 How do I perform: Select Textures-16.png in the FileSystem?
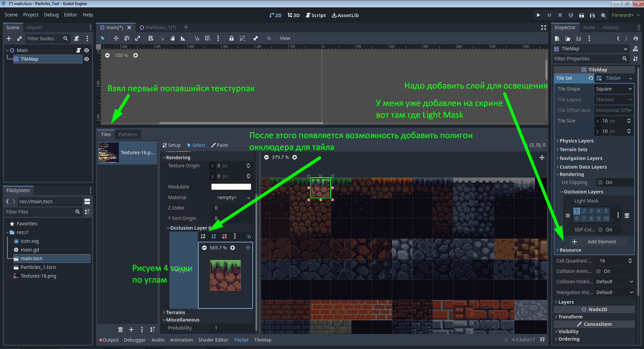[x=38, y=276]
